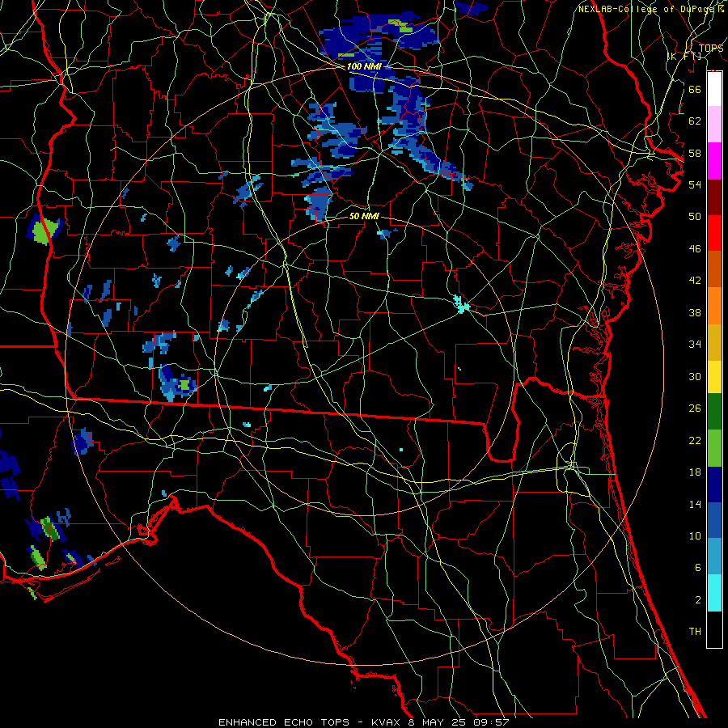Image resolution: width=728 pixels, height=728 pixels.
Task: Select the dark red legend swatch
Action: [714, 197]
